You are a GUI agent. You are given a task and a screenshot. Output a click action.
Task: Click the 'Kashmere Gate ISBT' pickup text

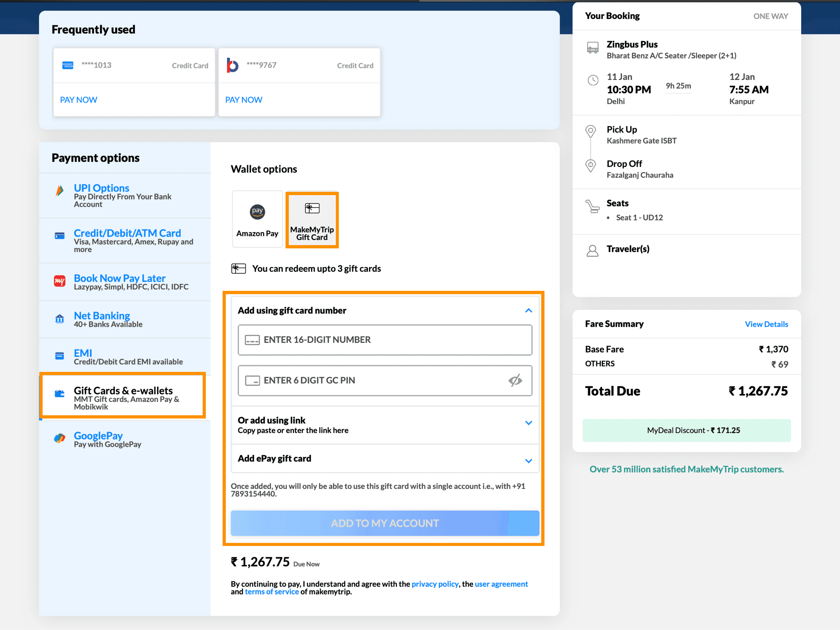[642, 141]
